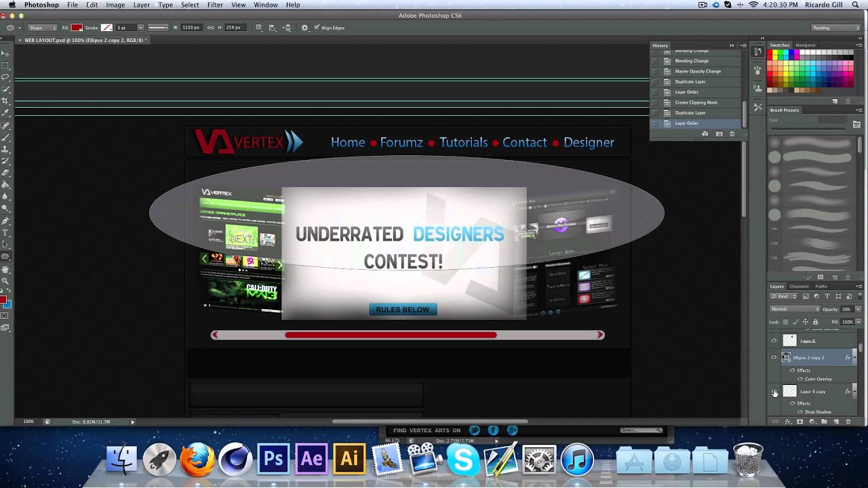Toggle lock all for layer
Viewport: 868px width, 488px height.
(x=815, y=322)
